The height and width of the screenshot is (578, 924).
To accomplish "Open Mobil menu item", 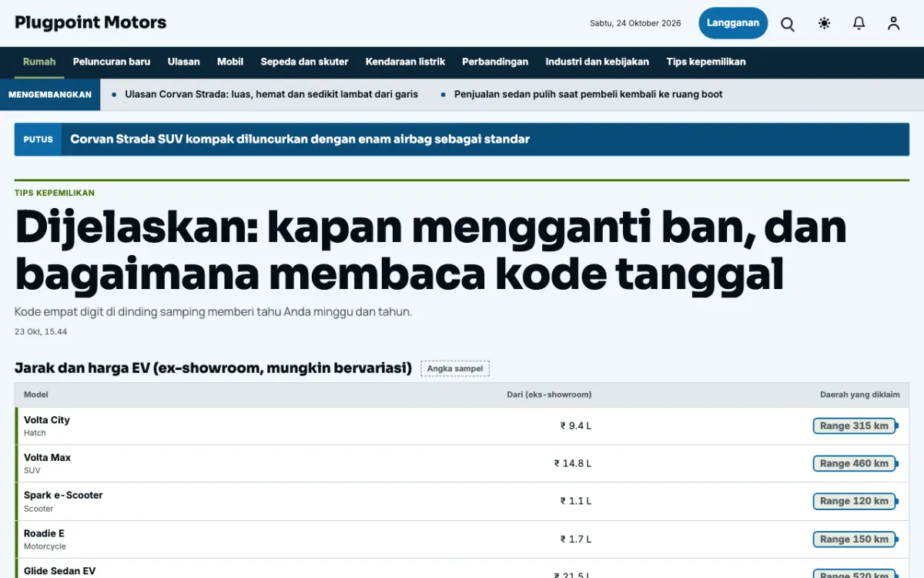I will [230, 62].
